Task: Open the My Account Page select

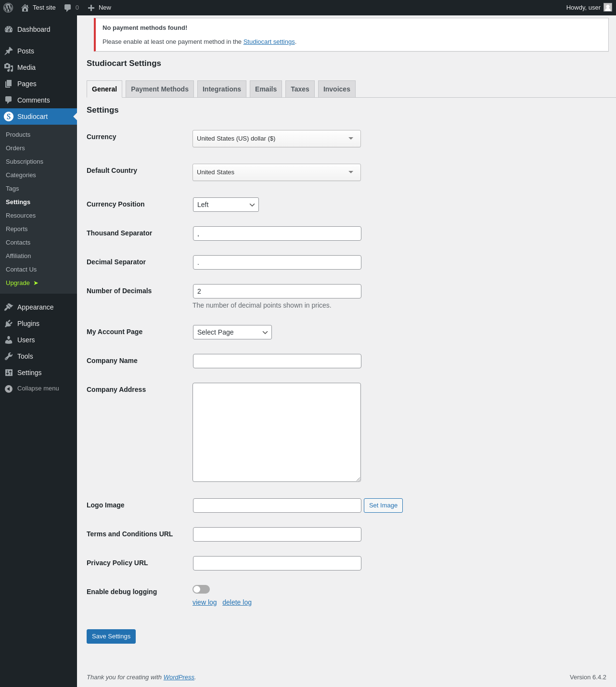Action: (232, 332)
